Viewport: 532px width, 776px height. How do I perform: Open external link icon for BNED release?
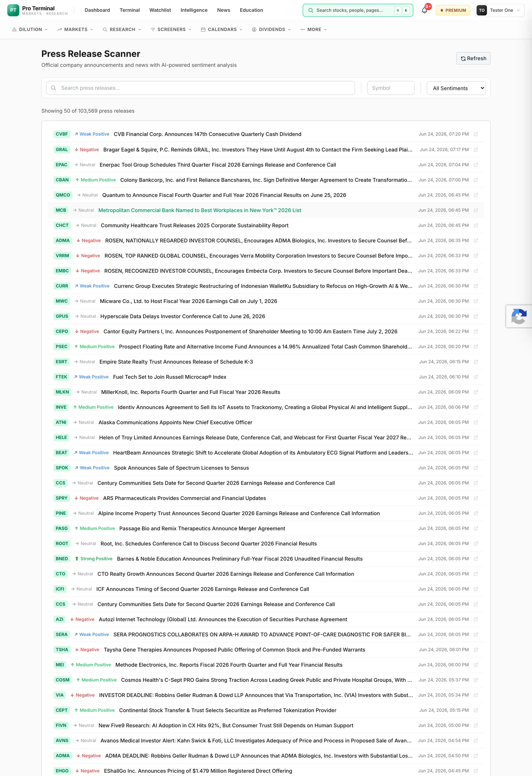pyautogui.click(x=475, y=558)
